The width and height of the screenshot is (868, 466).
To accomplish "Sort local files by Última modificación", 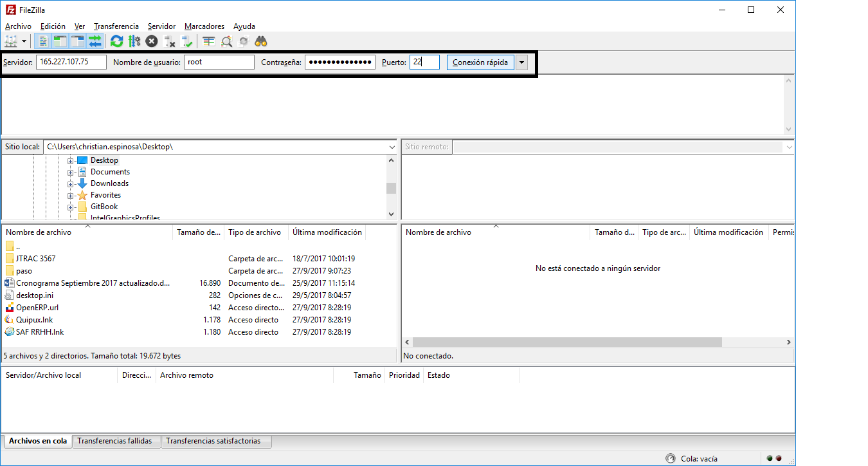I will point(327,232).
